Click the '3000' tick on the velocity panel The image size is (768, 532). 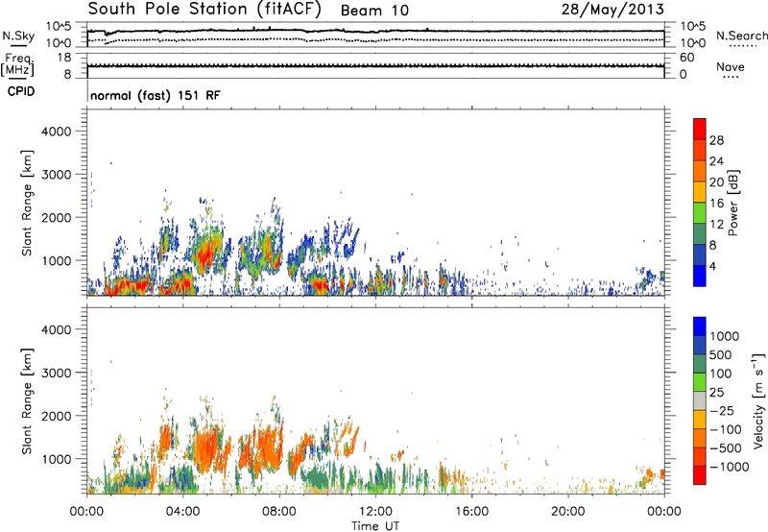point(57,373)
